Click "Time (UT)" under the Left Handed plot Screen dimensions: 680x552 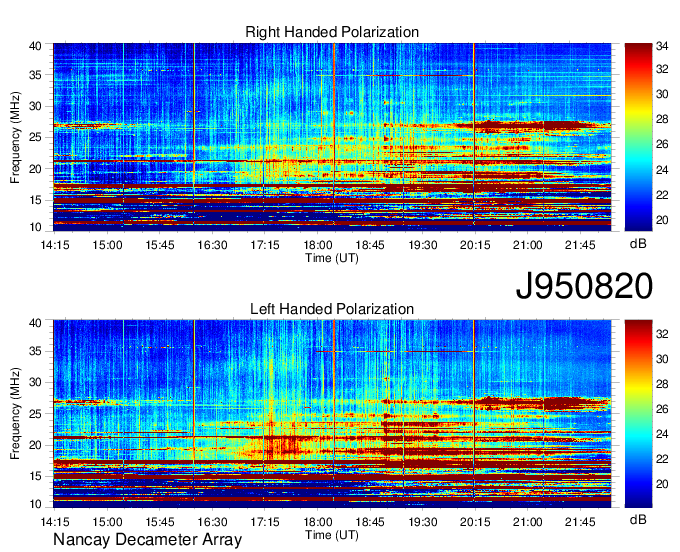[332, 535]
